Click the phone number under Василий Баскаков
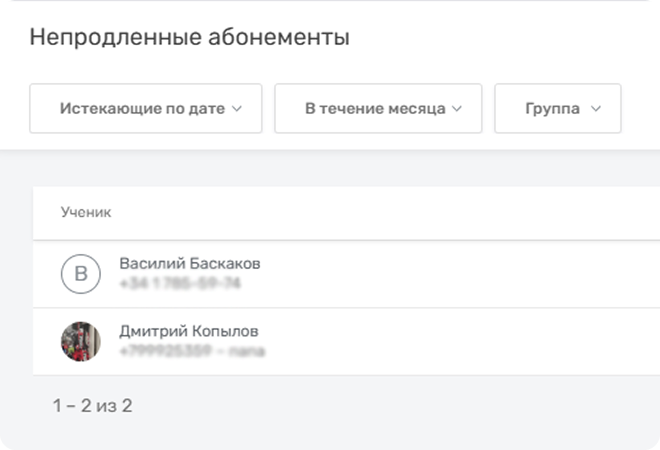Viewport: 660px width, 450px height. (x=180, y=284)
